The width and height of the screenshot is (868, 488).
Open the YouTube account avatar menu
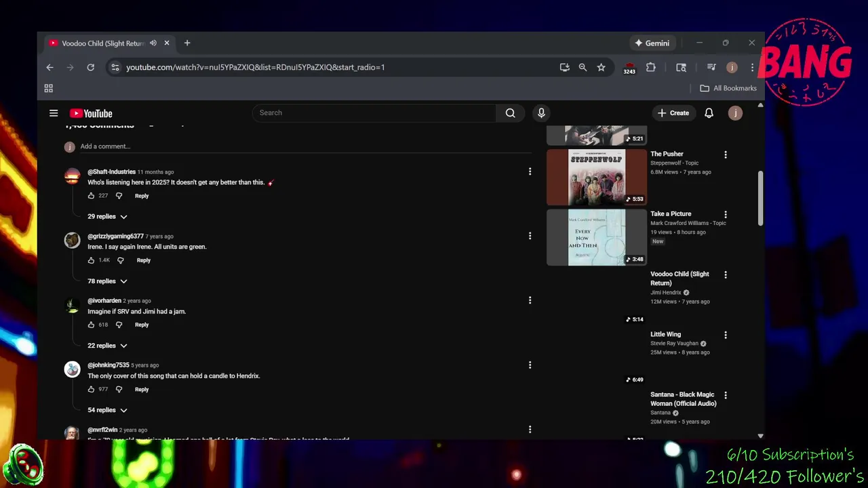[x=735, y=113]
